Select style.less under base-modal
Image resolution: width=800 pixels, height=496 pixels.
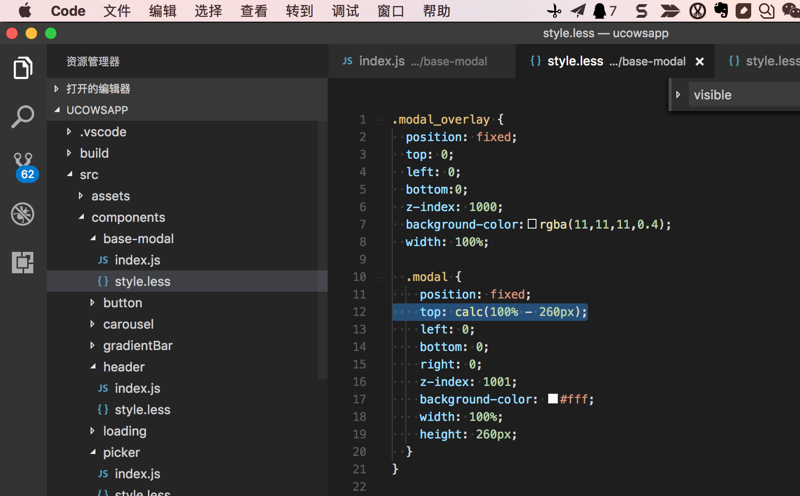[187, 281]
